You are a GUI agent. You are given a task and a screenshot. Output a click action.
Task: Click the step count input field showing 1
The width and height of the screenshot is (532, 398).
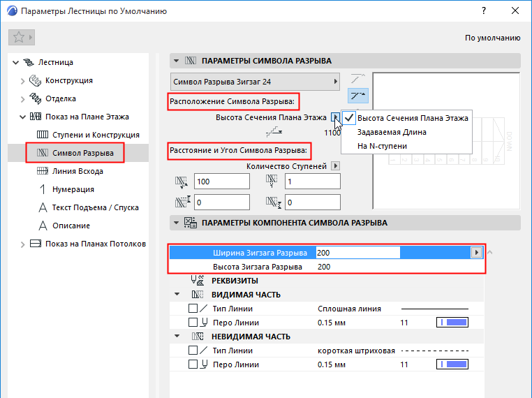click(x=313, y=182)
